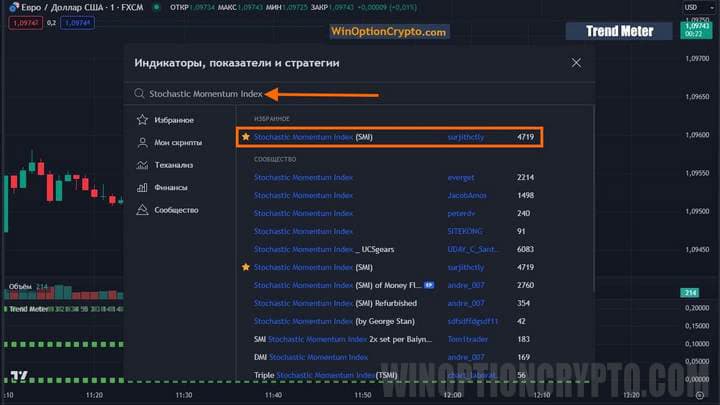Click the Сообщество category icon
The image size is (720, 405).
click(x=144, y=210)
